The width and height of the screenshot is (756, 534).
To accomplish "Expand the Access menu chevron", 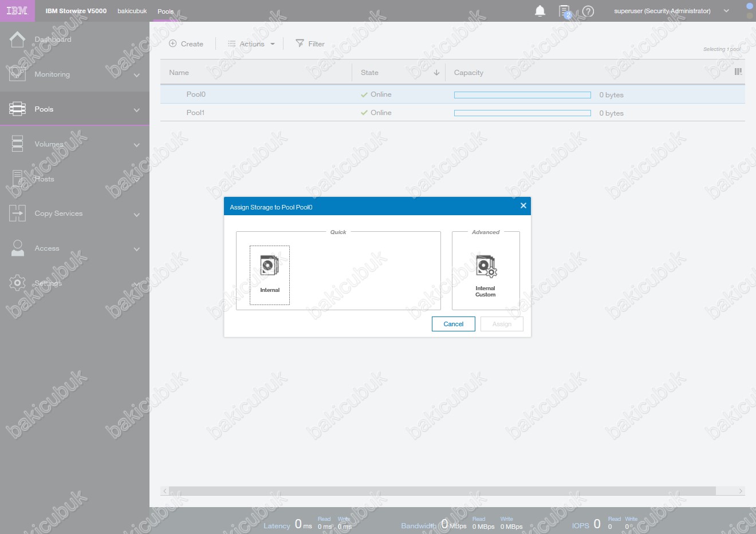I will point(136,250).
